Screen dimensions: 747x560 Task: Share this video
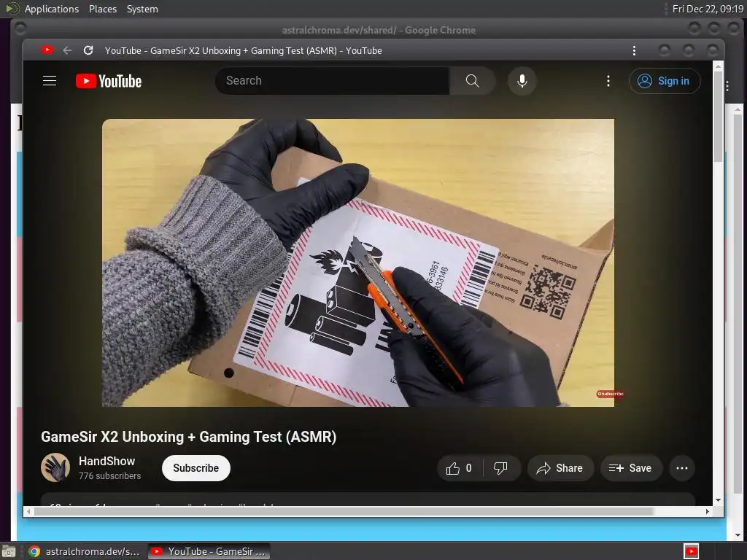[x=560, y=468]
